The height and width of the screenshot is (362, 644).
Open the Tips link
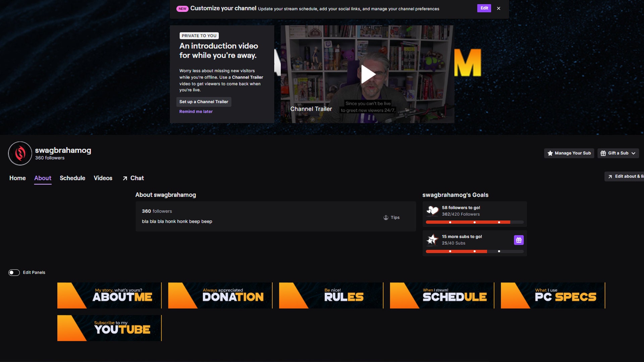[391, 218]
